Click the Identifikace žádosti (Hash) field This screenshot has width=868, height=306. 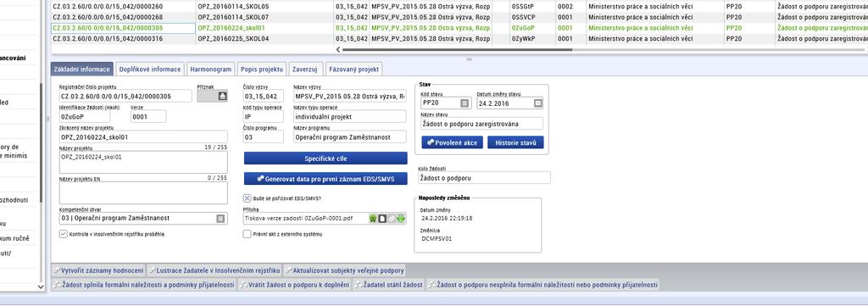click(x=85, y=117)
